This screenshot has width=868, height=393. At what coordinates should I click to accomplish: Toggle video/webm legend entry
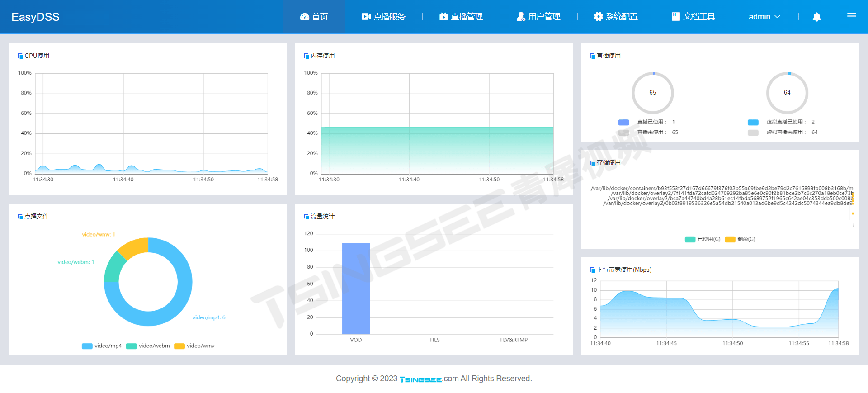click(148, 346)
